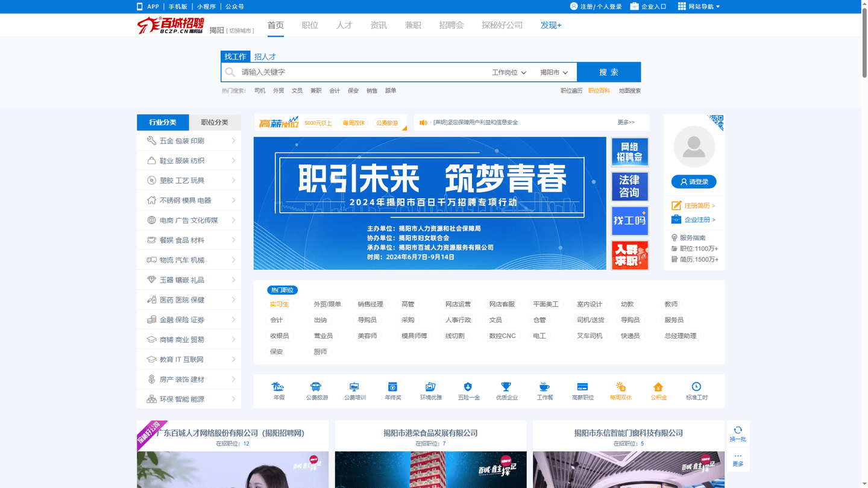Open the 探秘好公司 navigation item

tap(502, 25)
